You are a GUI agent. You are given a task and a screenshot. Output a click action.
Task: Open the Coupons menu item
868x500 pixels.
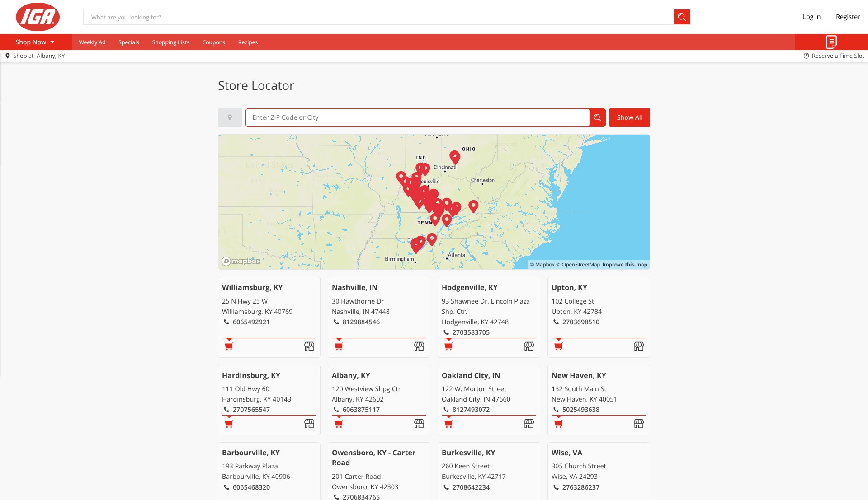pos(214,42)
